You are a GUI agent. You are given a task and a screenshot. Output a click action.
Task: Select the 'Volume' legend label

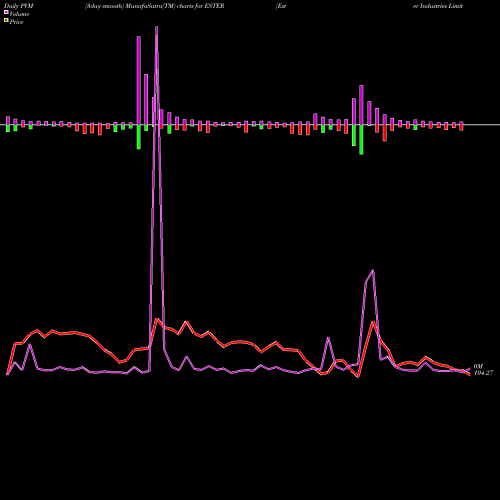[19, 14]
